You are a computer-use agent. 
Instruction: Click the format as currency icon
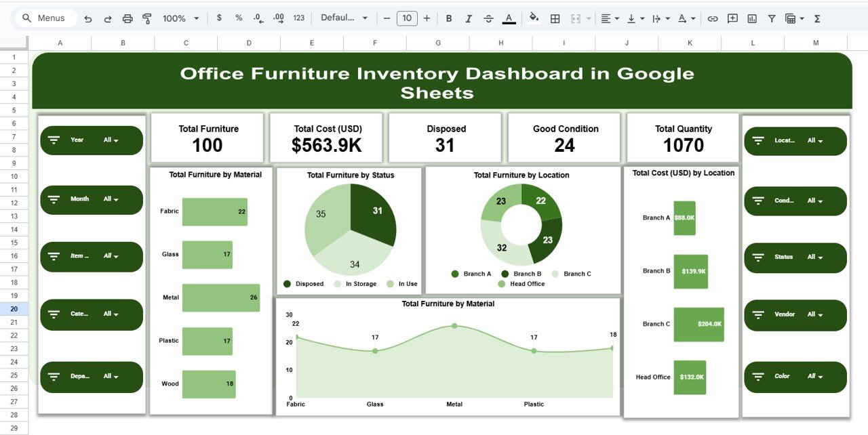click(218, 18)
